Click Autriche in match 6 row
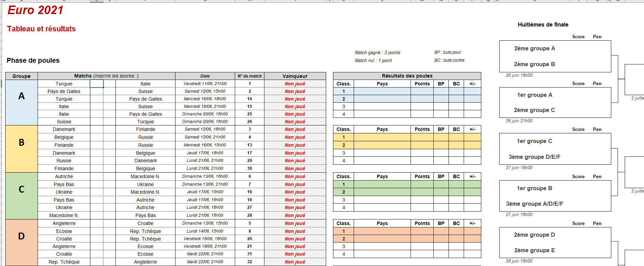The height and width of the screenshot is (266, 644). (x=64, y=176)
